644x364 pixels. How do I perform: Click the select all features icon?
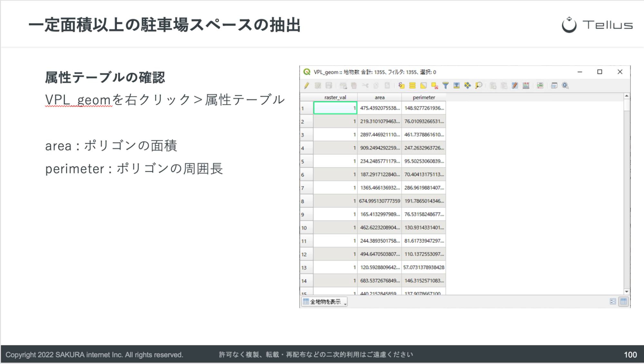[412, 85]
